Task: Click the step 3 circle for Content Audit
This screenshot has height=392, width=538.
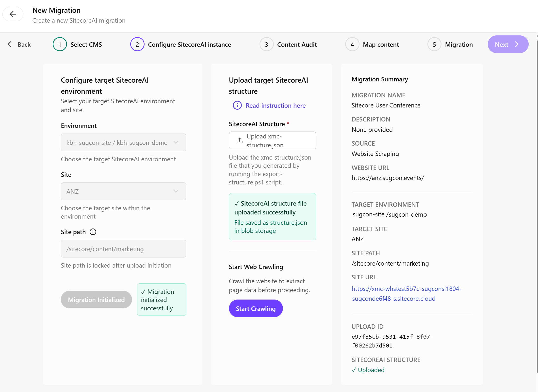Action: tap(266, 44)
